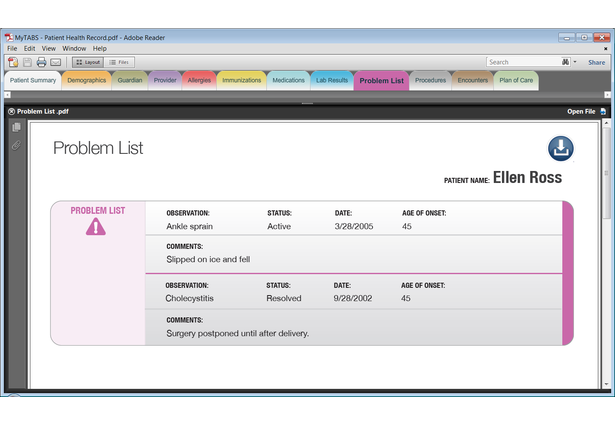Viewport: 615px width, 424px height.
Task: Click the binoculars search icon
Action: point(565,62)
